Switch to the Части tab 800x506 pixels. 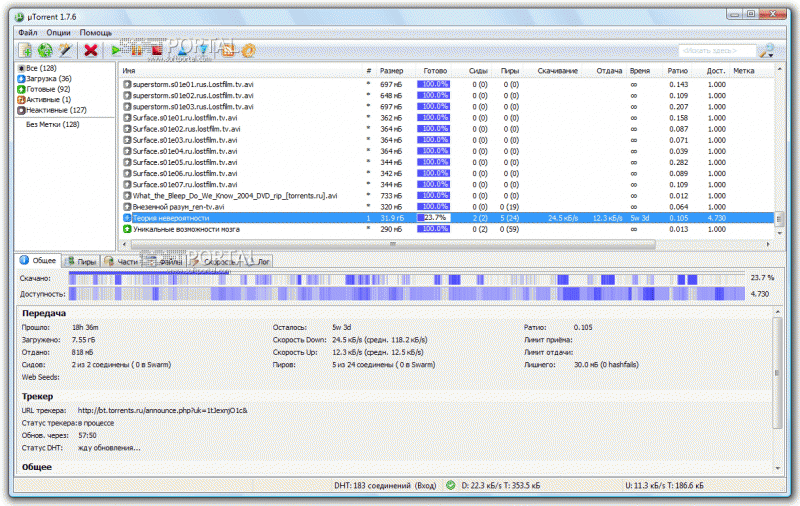(121, 261)
